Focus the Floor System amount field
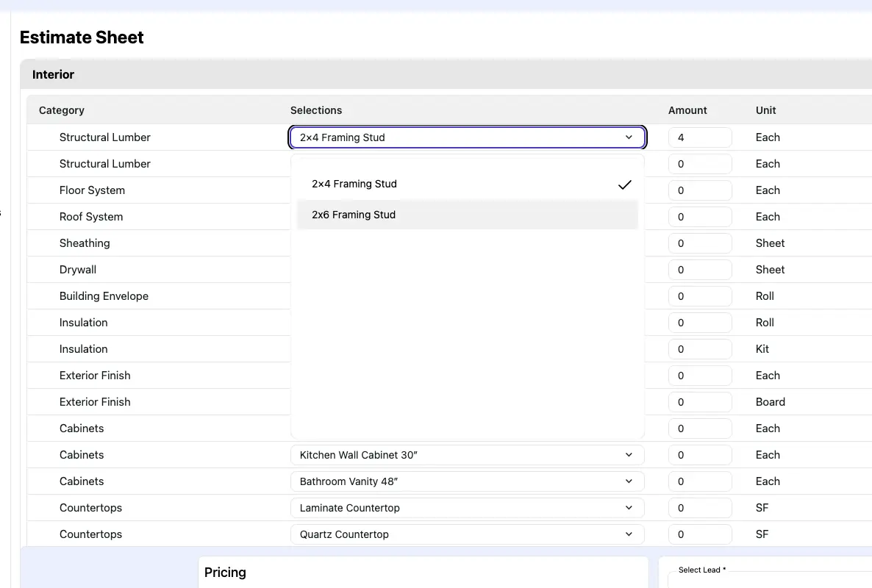872x588 pixels. (699, 190)
